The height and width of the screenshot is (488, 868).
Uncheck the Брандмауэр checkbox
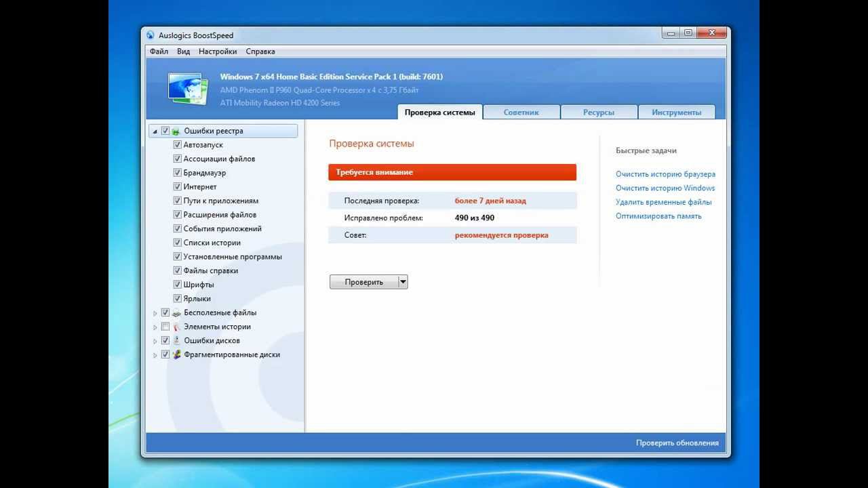pos(178,173)
